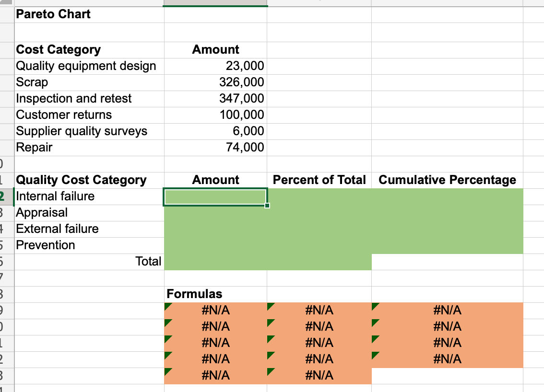This screenshot has height=392, width=544.
Task: Select the row header for the Internal failure row
Action: point(4,196)
